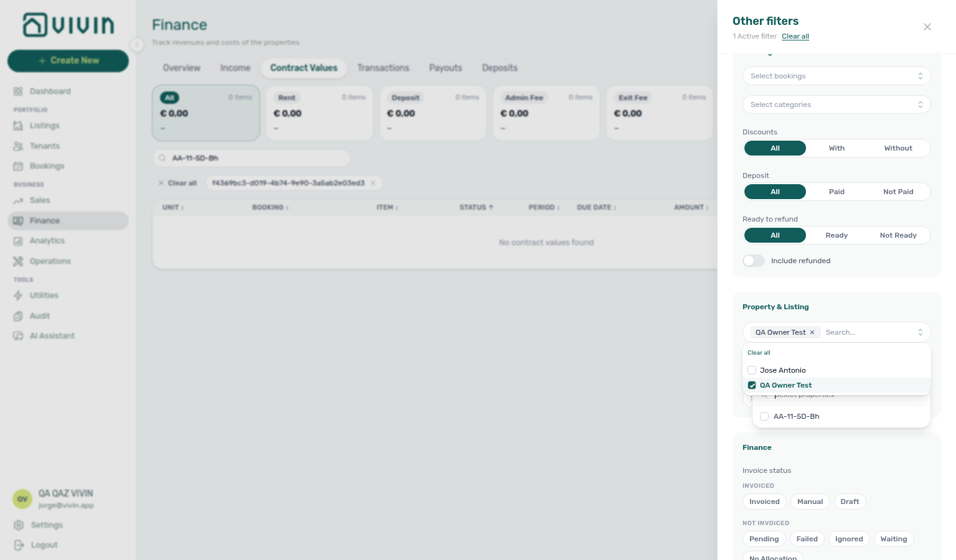Open Settings in the sidebar
The height and width of the screenshot is (560, 956).
tap(46, 525)
